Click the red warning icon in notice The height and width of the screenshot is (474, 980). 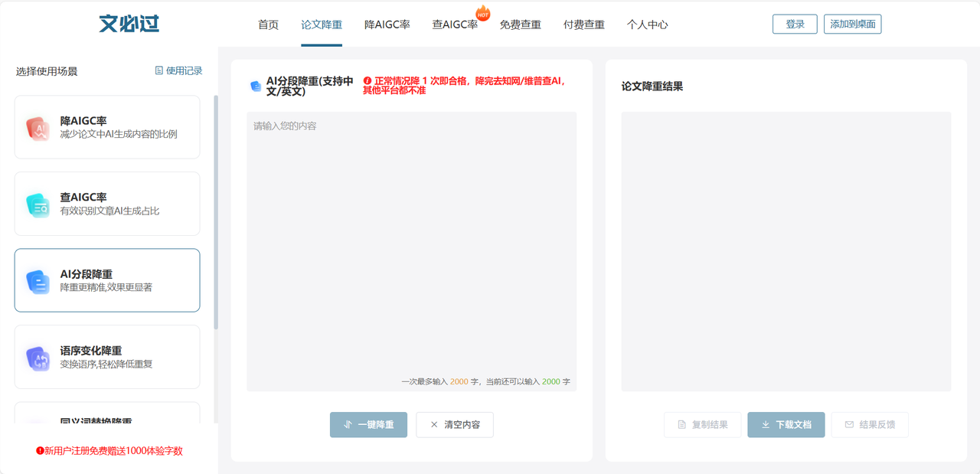tap(367, 80)
